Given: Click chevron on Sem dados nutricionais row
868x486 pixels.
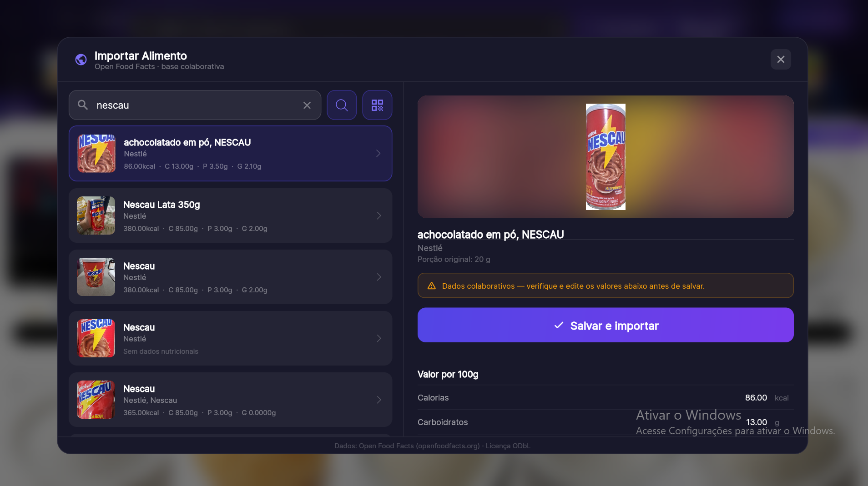Looking at the screenshot, I should [x=379, y=338].
